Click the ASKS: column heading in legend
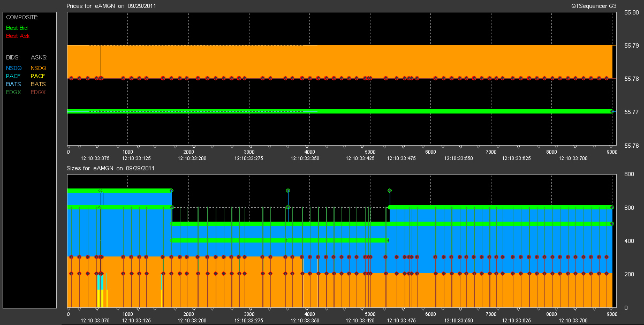644x325 pixels. point(39,57)
